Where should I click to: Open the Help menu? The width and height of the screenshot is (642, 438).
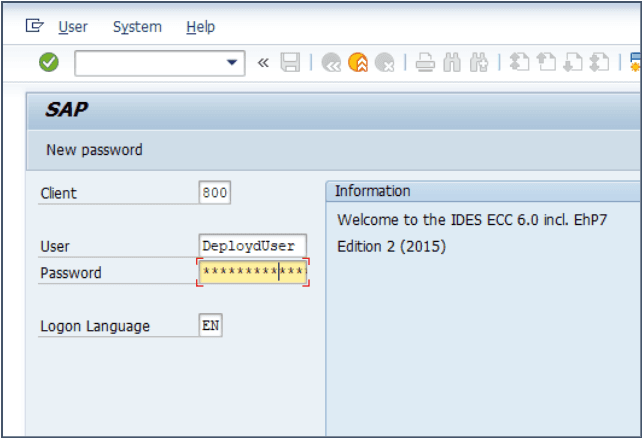point(201,27)
